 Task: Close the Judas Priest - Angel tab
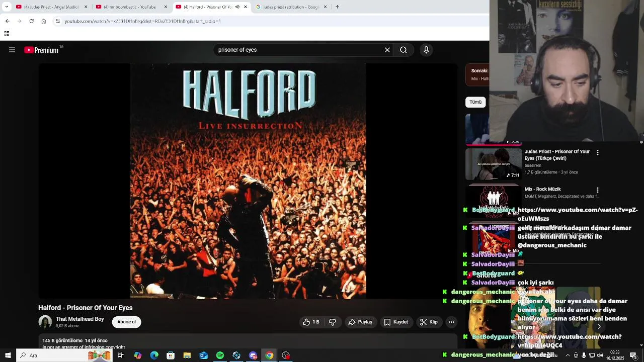(86, 7)
